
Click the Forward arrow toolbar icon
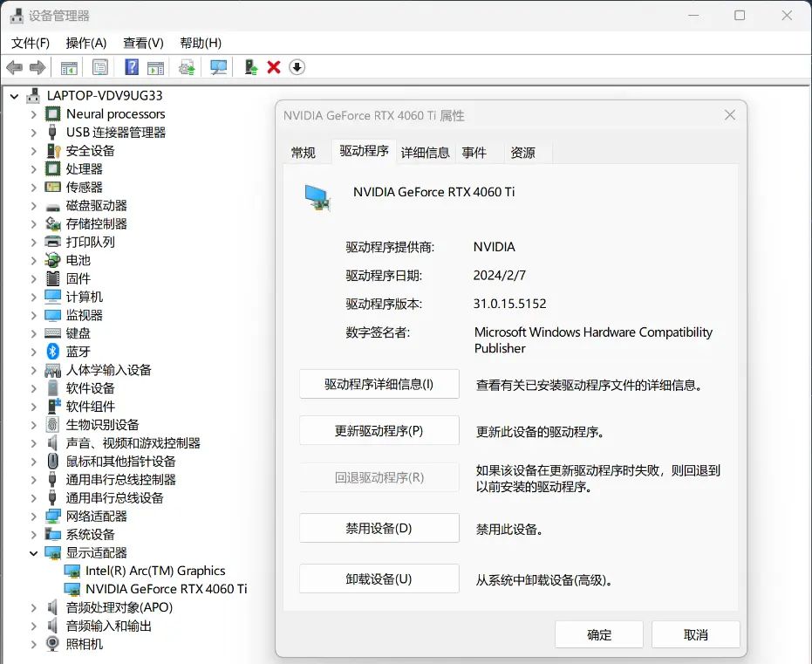tap(38, 67)
